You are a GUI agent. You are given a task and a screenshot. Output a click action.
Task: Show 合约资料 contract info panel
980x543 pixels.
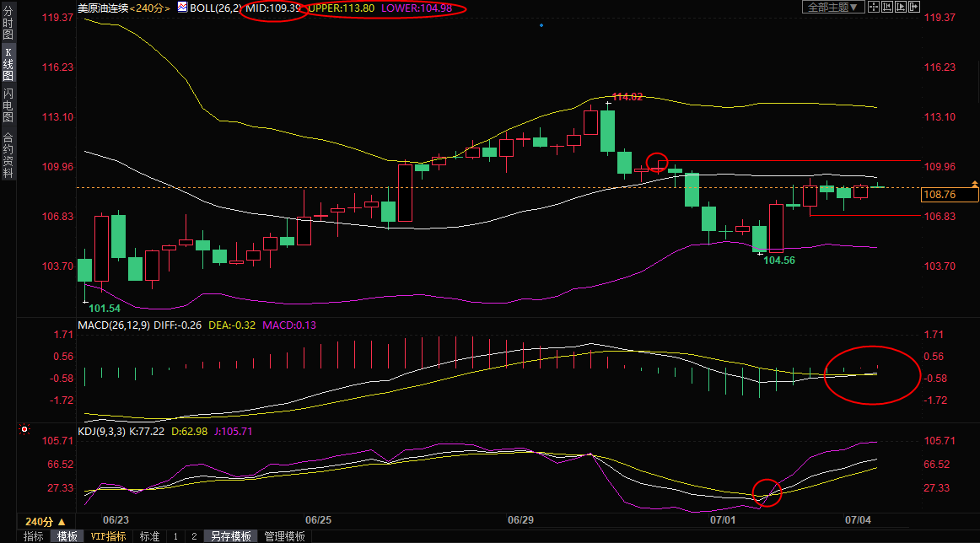point(8,154)
